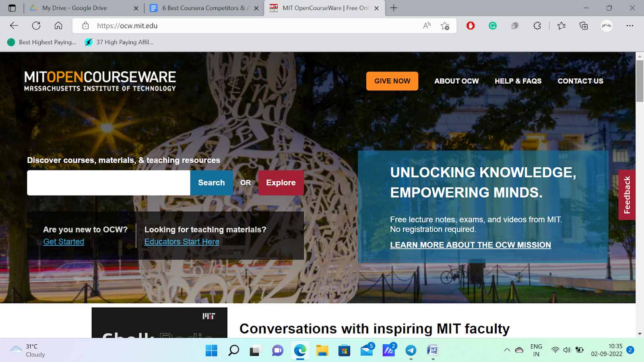
Task: Open the tab actions menu icon
Action: (12, 8)
